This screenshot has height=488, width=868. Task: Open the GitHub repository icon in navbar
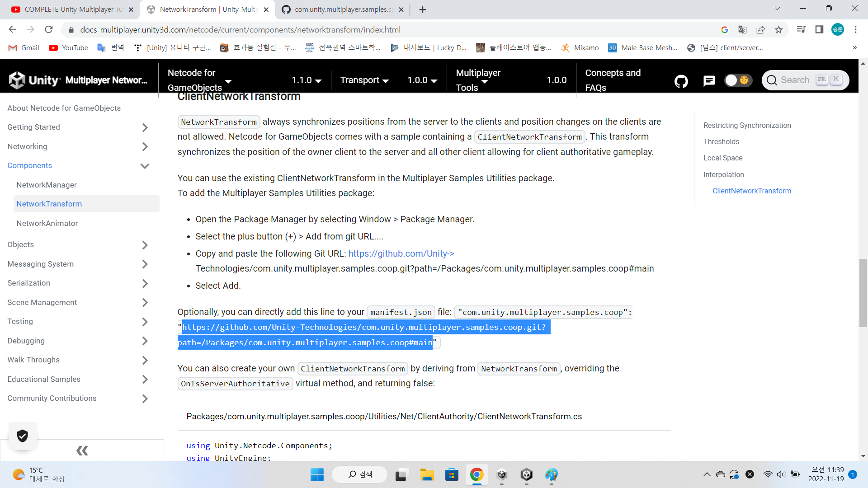[681, 81]
